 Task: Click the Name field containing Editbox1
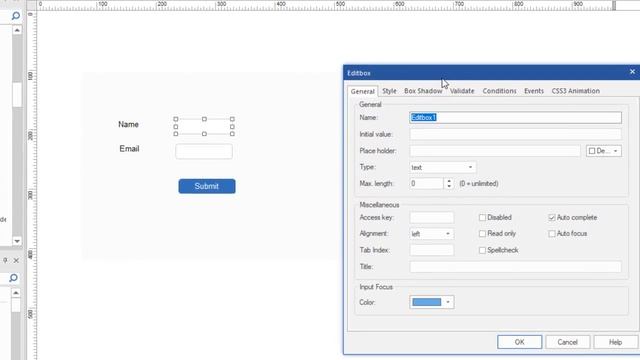516,118
